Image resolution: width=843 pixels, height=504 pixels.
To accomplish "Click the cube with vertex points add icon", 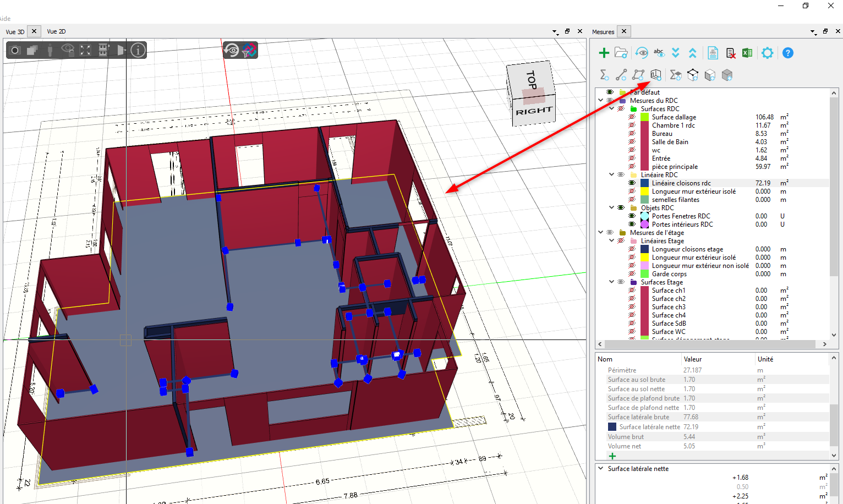I will (x=693, y=75).
